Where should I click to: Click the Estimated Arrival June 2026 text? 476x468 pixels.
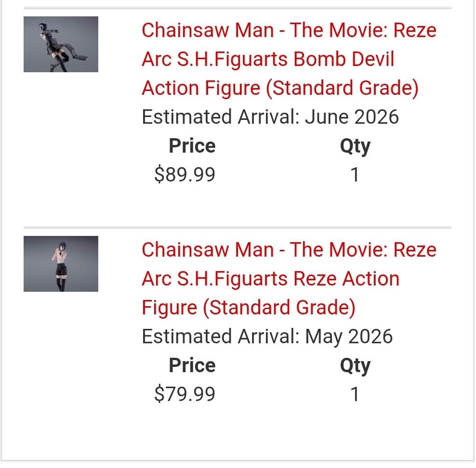pos(270,117)
